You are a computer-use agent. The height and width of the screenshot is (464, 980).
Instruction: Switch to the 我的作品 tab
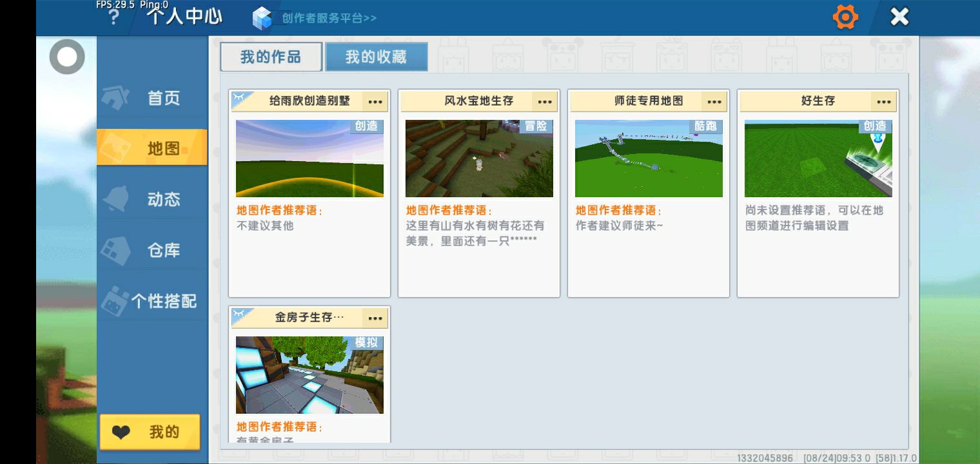(271, 57)
